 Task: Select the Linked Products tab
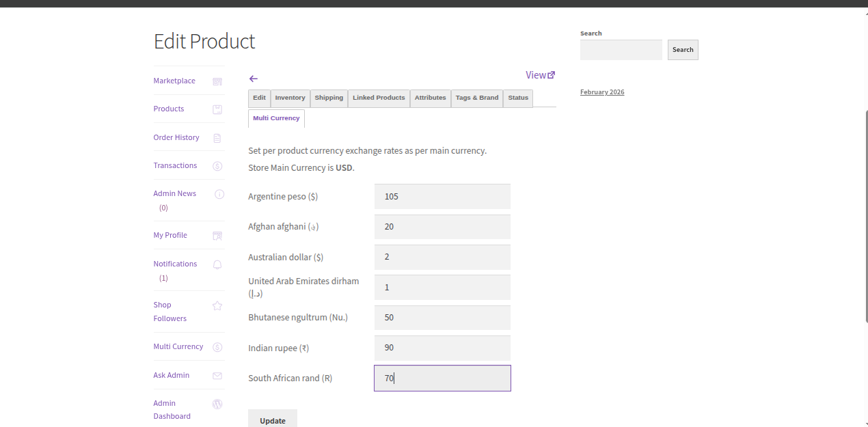click(x=379, y=98)
